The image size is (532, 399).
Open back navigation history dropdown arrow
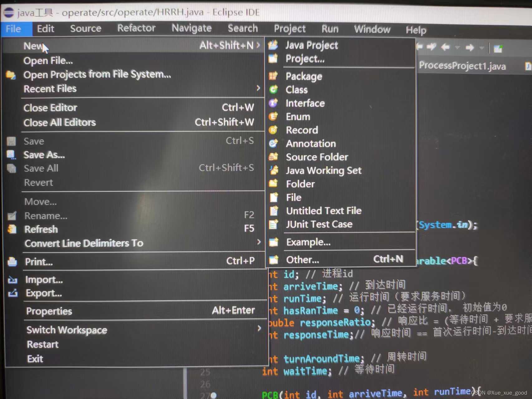[457, 47]
